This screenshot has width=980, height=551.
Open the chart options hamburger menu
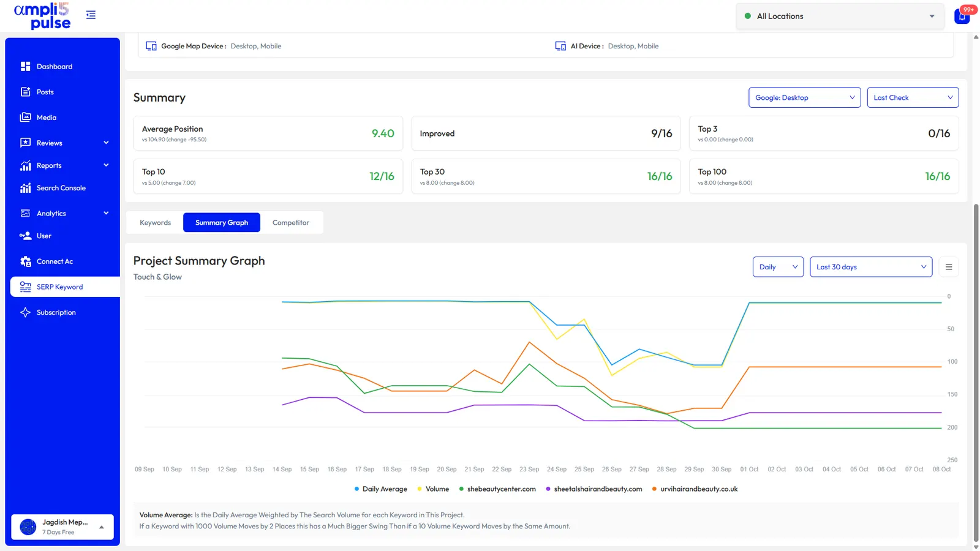(x=949, y=267)
